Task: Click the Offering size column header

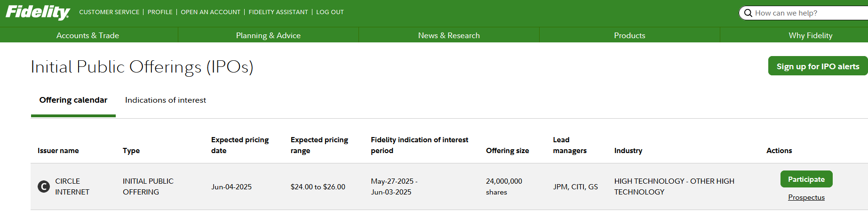Action: click(x=508, y=151)
